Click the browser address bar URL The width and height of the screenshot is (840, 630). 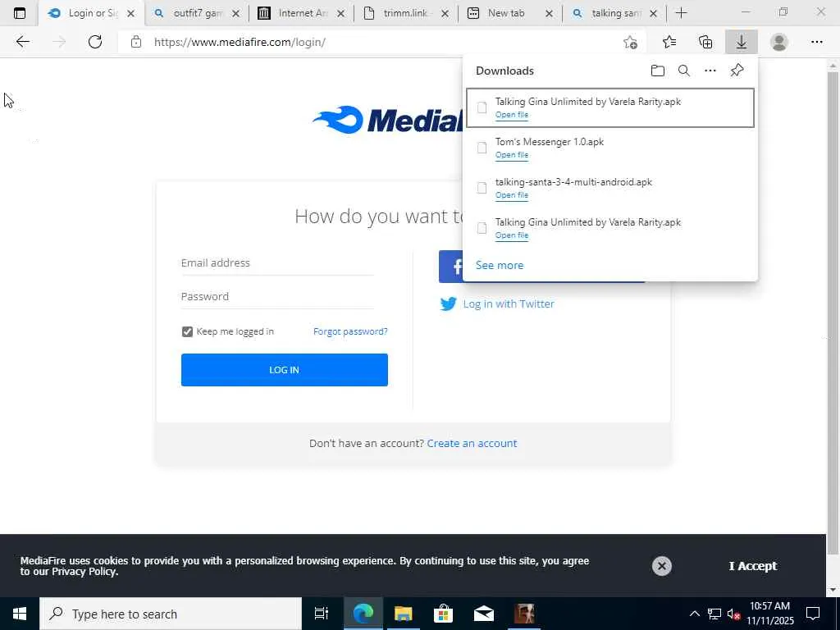[x=240, y=42]
